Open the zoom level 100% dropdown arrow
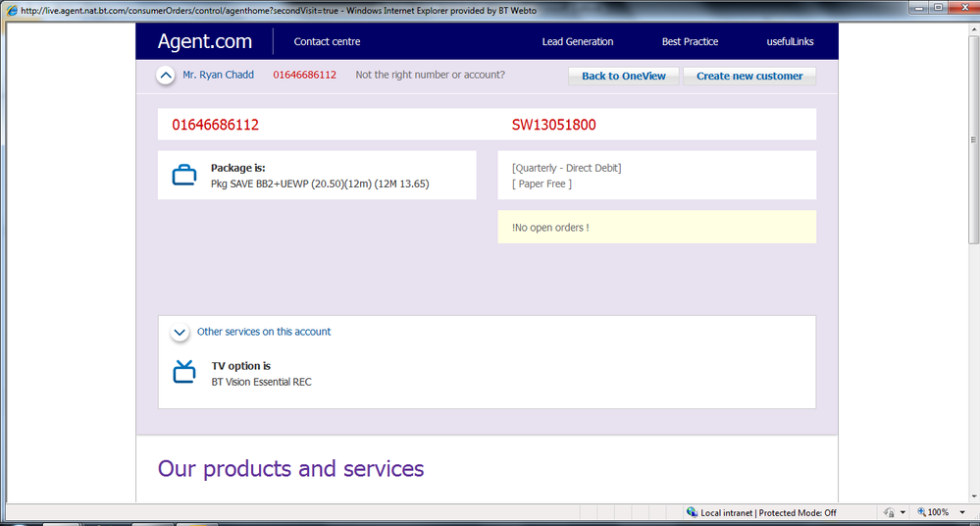The height and width of the screenshot is (526, 980). point(962,512)
